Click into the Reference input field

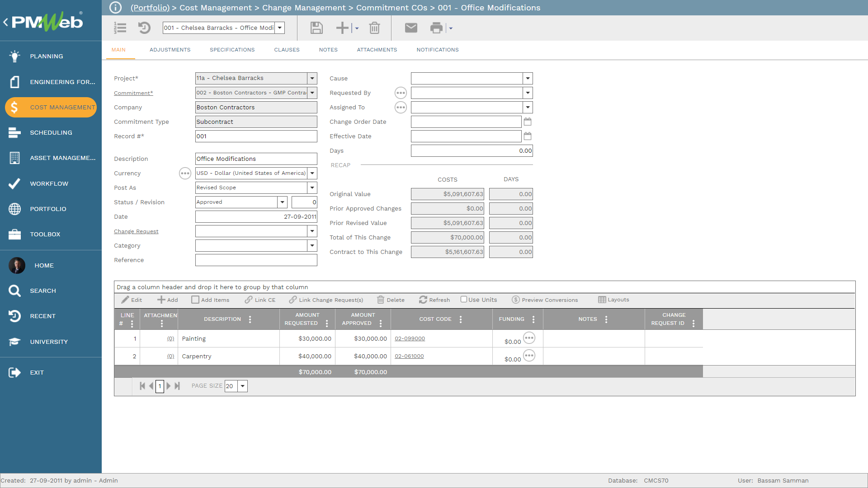click(256, 260)
